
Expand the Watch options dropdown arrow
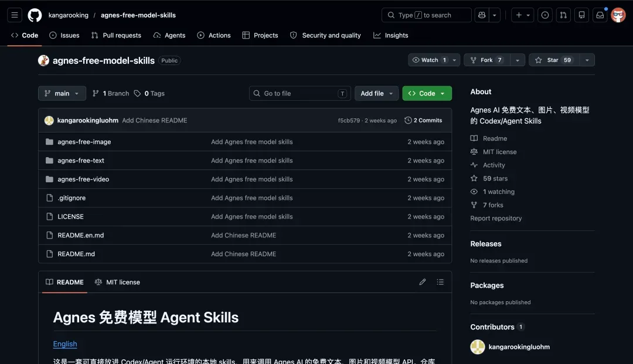tap(455, 60)
